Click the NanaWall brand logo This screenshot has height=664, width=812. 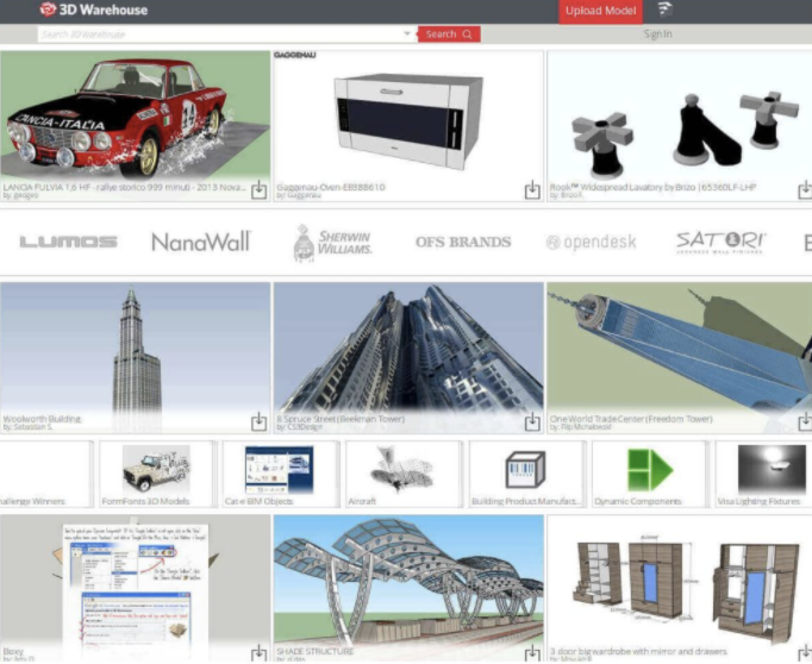point(201,242)
